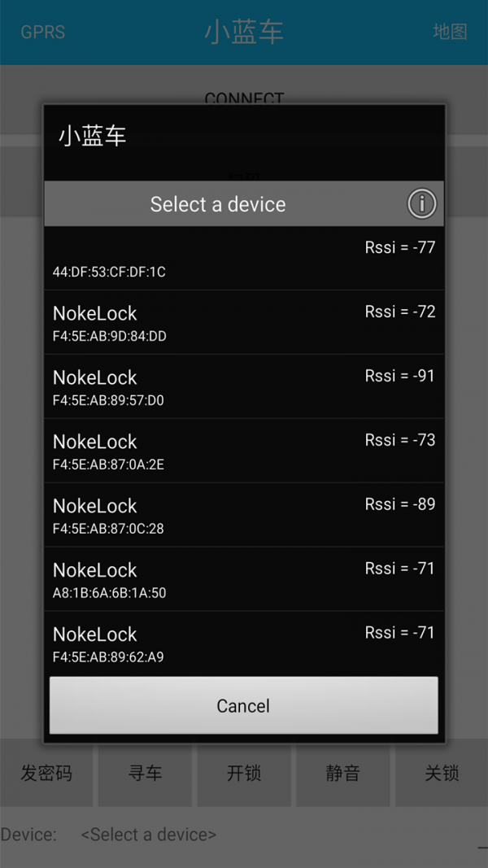The image size is (488, 868).
Task: Tap NokeLock with address F4:5E:AB:87:0C:28
Action: point(244,516)
